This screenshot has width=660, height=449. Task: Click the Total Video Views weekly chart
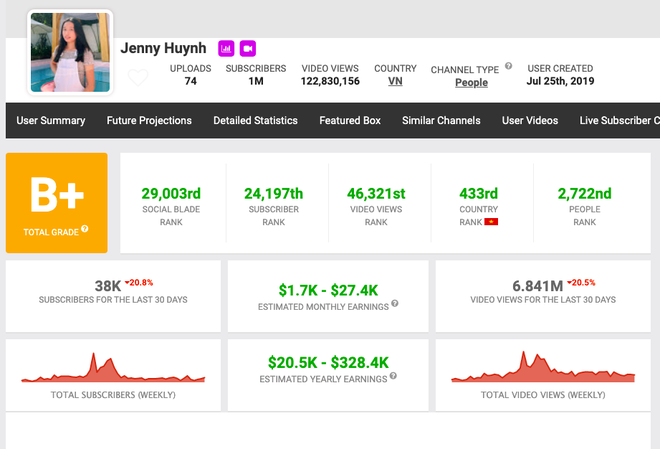click(x=543, y=367)
